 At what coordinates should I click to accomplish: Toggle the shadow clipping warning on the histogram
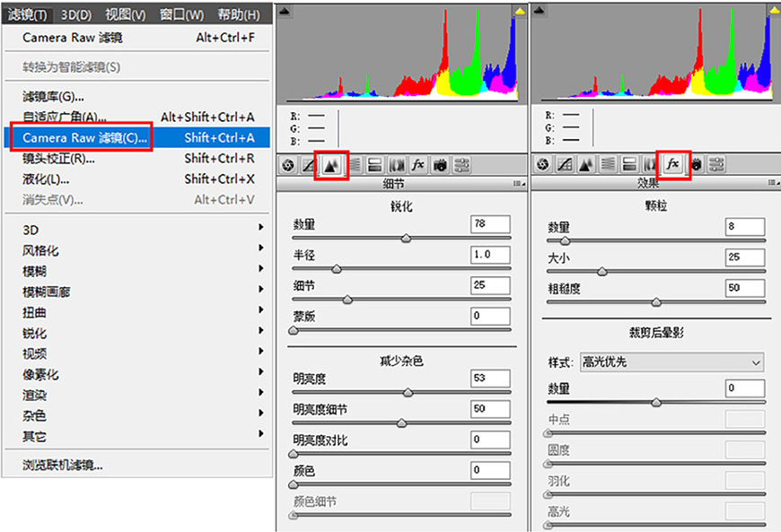click(284, 9)
